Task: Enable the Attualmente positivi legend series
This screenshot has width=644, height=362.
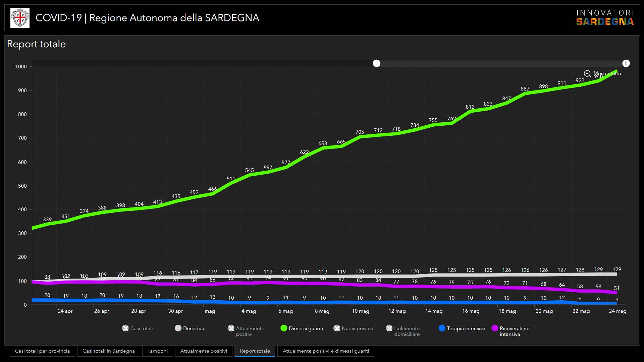Action: coord(231,328)
